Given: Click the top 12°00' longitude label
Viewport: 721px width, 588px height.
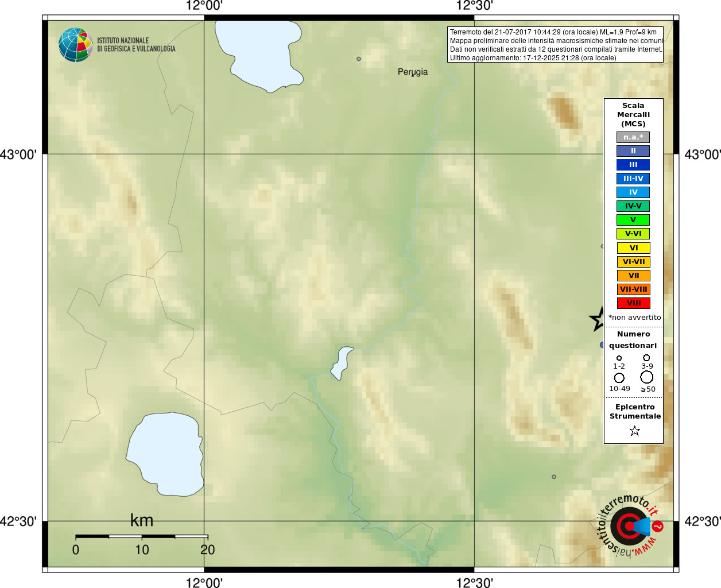Looking at the screenshot, I should 204,6.
